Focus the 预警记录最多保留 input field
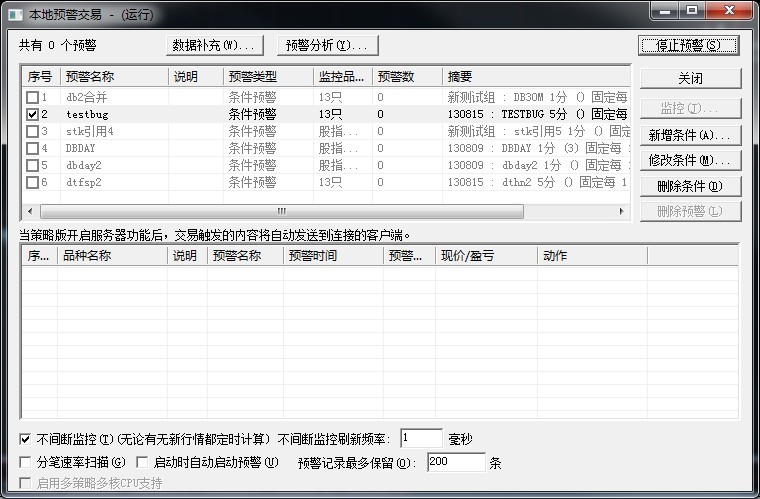 [x=455, y=462]
